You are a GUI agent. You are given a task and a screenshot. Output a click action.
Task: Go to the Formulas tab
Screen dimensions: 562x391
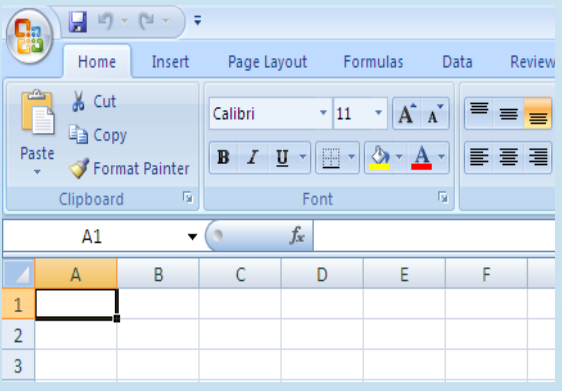(373, 62)
